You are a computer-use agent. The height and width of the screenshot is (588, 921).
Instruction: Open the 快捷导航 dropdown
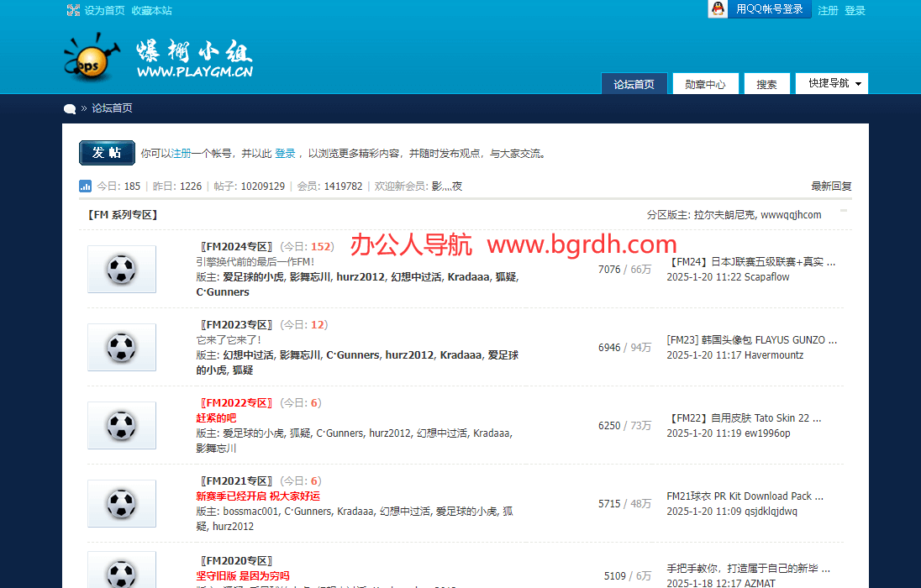831,83
